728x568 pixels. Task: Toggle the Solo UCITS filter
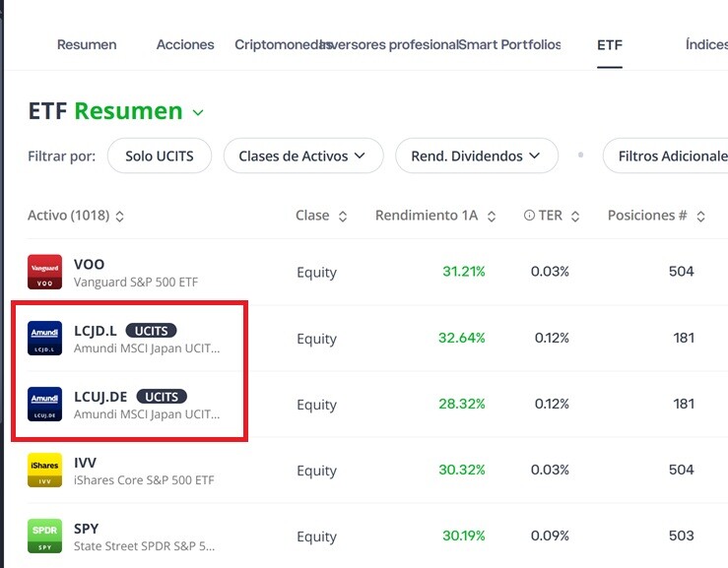pyautogui.click(x=160, y=156)
